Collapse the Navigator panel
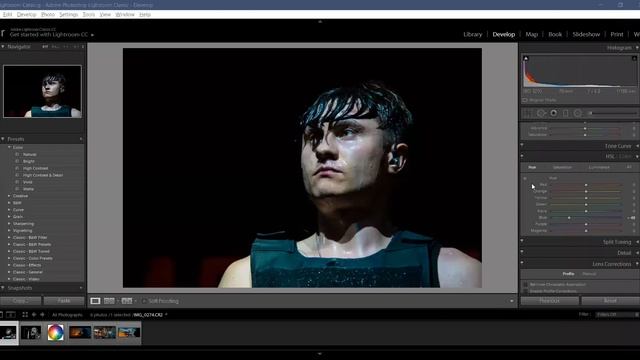Viewport: 640px width, 360px height. [3, 47]
